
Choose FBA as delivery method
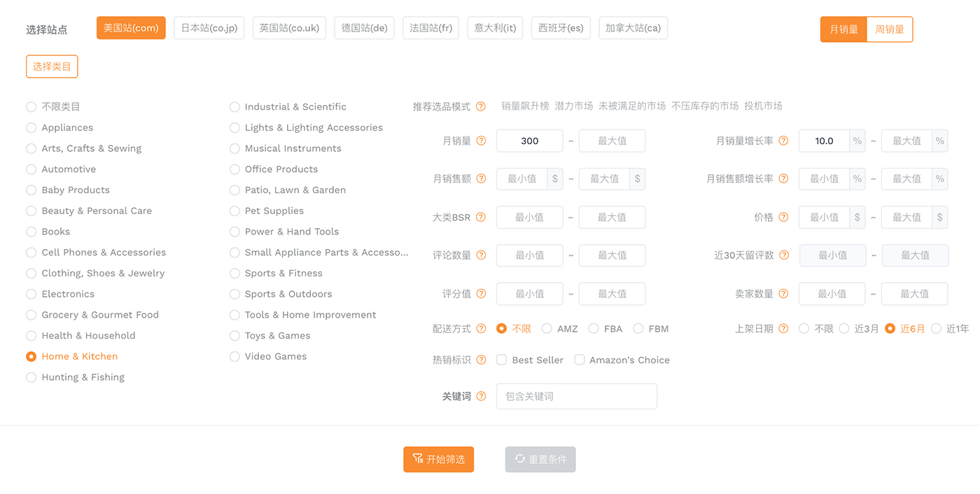point(593,327)
